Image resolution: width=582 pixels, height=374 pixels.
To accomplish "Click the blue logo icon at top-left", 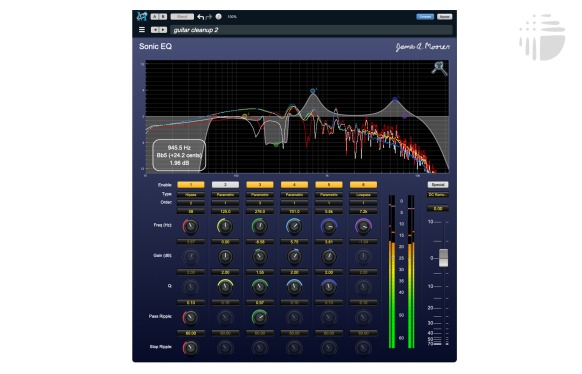I will point(142,16).
